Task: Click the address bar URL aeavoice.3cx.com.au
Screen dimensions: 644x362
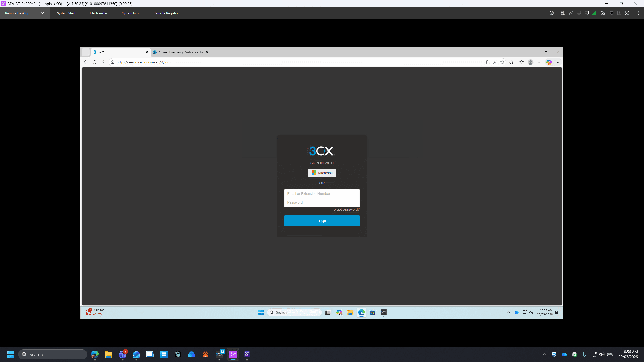Action: coord(144,62)
